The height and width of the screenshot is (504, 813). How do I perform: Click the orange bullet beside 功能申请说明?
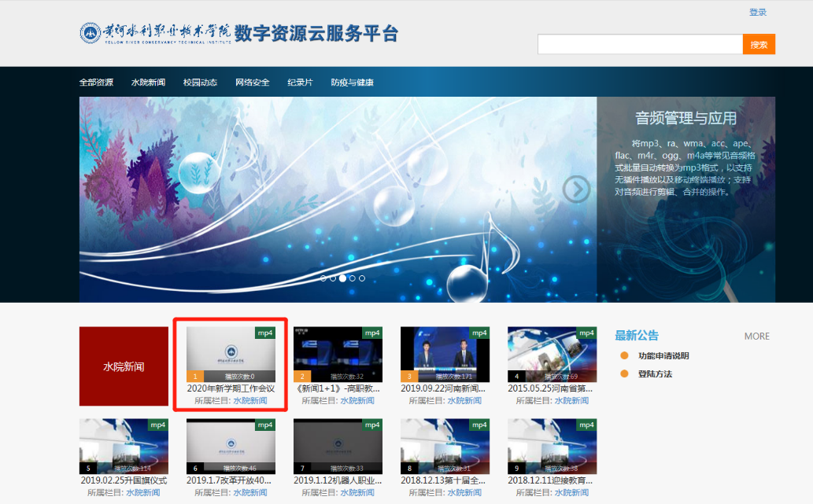click(x=625, y=356)
